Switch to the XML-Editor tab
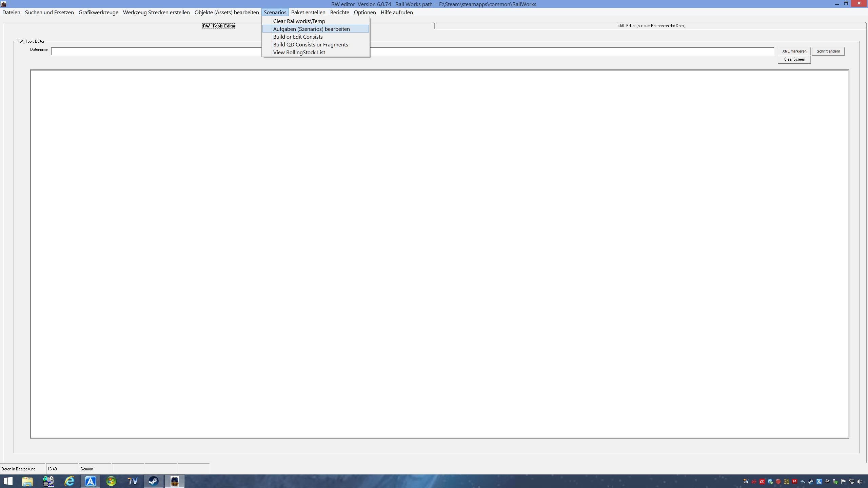Image resolution: width=868 pixels, height=488 pixels. pyautogui.click(x=651, y=26)
